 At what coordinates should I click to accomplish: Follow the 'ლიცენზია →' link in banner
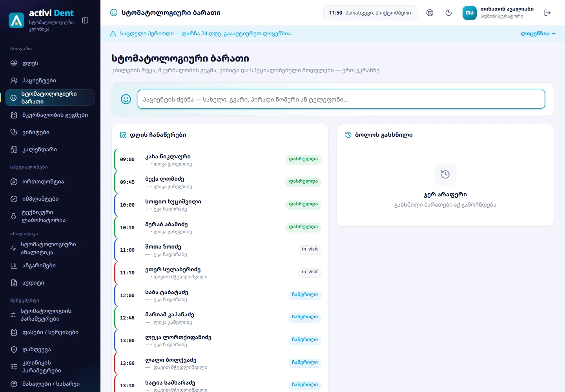[538, 34]
